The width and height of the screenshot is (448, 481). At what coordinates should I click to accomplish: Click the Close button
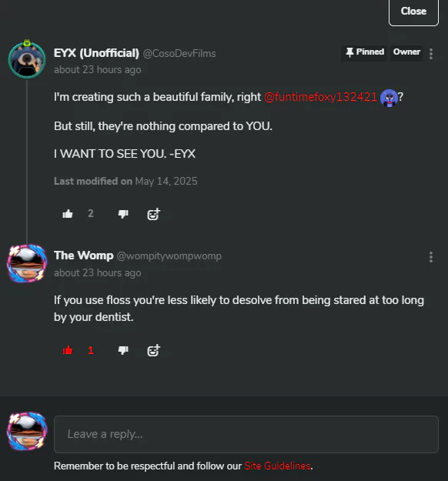[x=413, y=12]
